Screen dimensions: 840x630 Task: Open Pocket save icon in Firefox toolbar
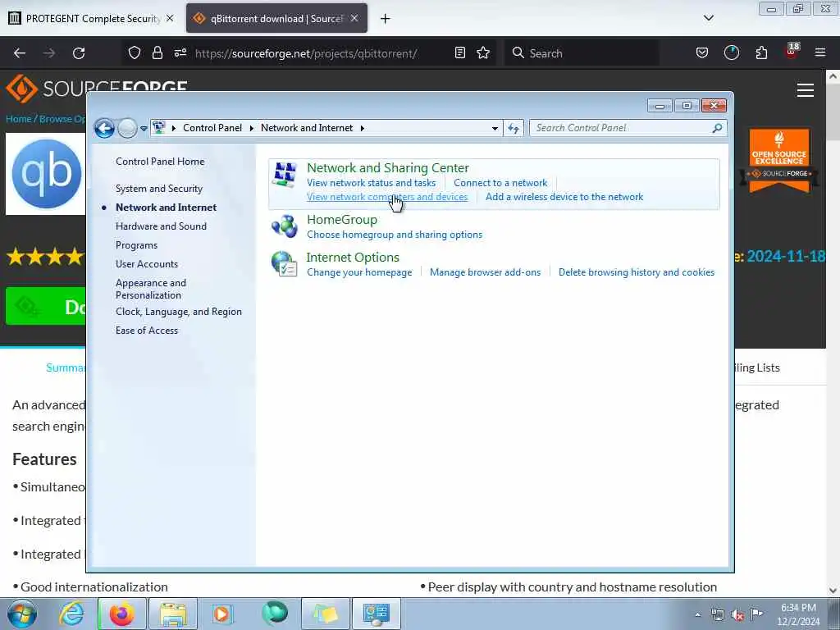click(702, 53)
